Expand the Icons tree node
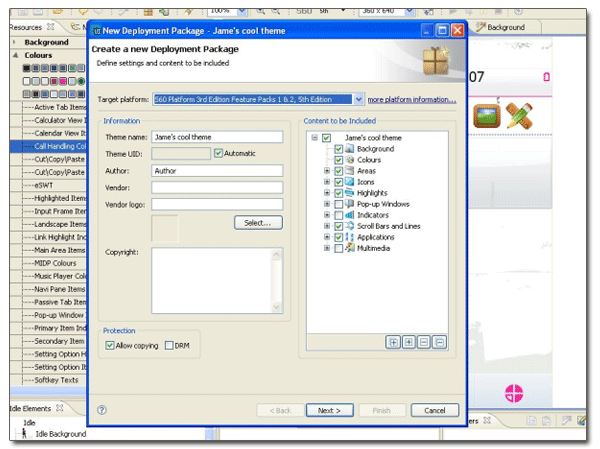Screen dimensions: 600x449 click(x=327, y=182)
